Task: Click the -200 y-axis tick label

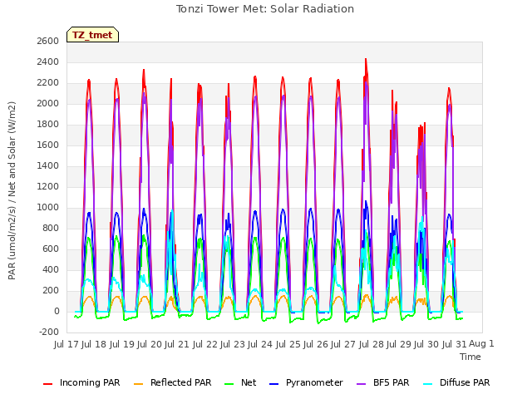Action: pos(49,332)
